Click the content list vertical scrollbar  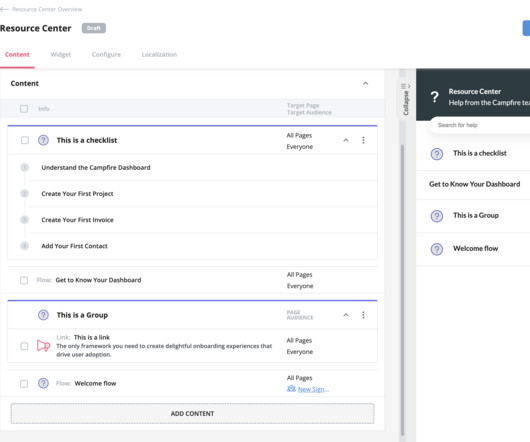click(402, 291)
